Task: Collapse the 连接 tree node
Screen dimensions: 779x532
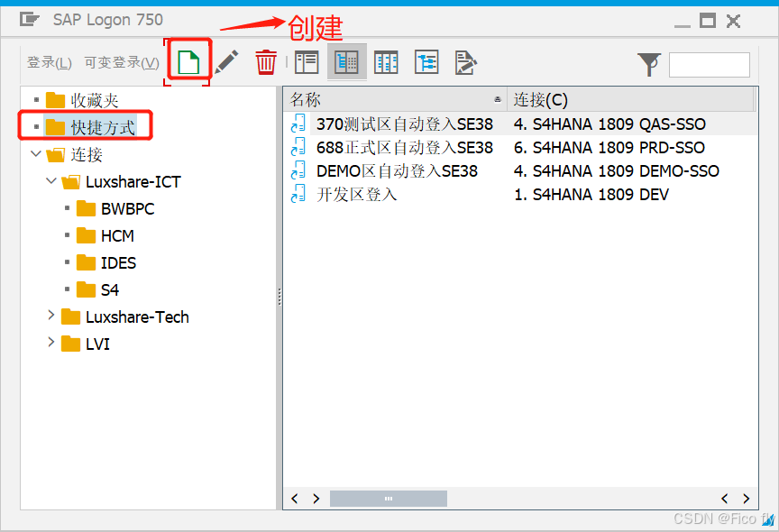Action: click(x=36, y=153)
